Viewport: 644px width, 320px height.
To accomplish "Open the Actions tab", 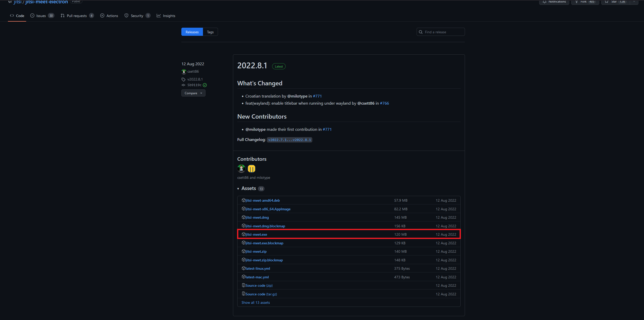I will pyautogui.click(x=109, y=16).
